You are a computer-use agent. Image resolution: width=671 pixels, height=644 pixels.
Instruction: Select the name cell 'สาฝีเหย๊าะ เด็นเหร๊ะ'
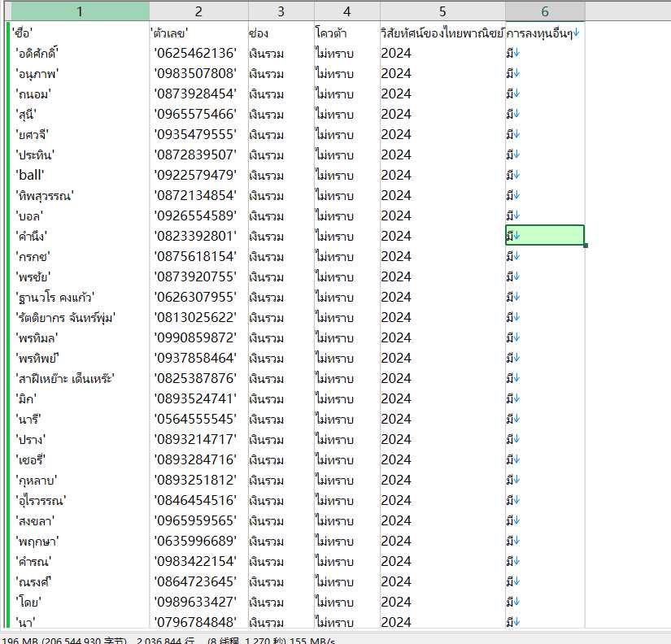80,379
